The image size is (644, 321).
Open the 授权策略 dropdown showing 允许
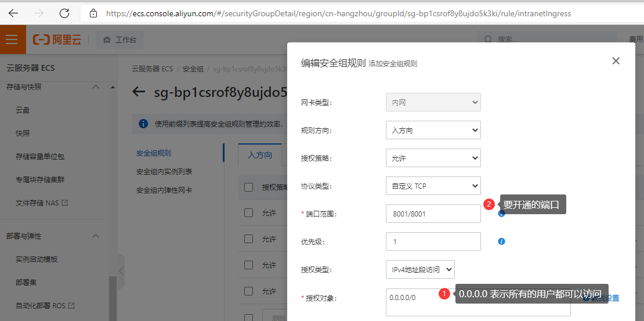[x=433, y=158]
